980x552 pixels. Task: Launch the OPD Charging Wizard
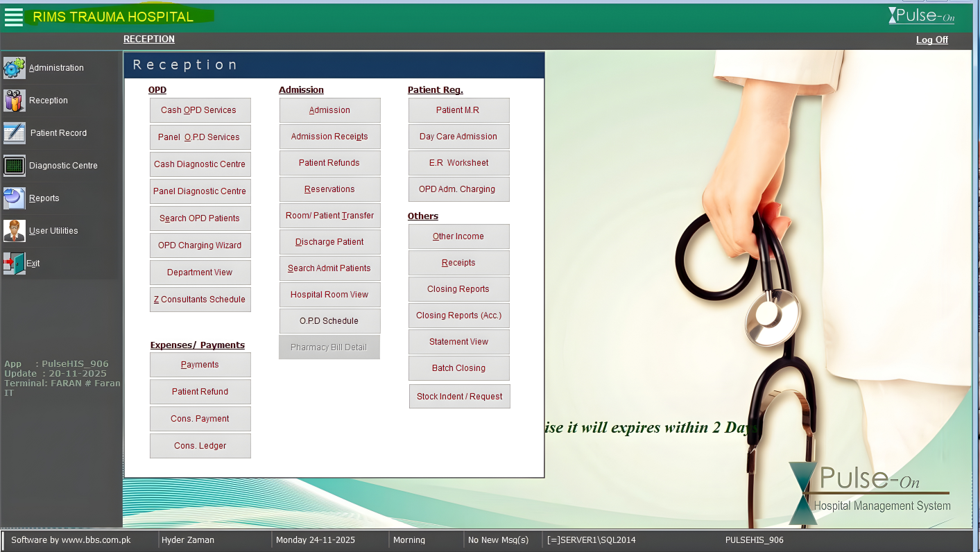tap(200, 245)
